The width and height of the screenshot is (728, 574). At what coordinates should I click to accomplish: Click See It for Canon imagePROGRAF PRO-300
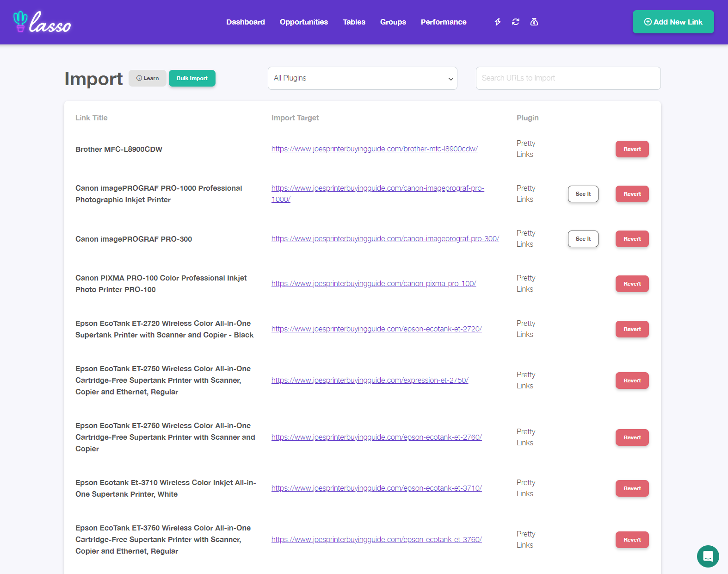point(583,239)
